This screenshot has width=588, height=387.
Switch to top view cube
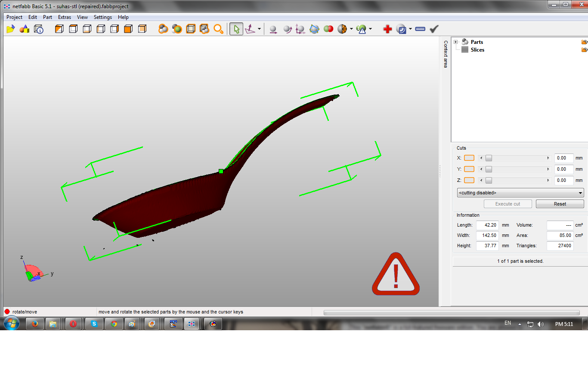click(x=73, y=29)
